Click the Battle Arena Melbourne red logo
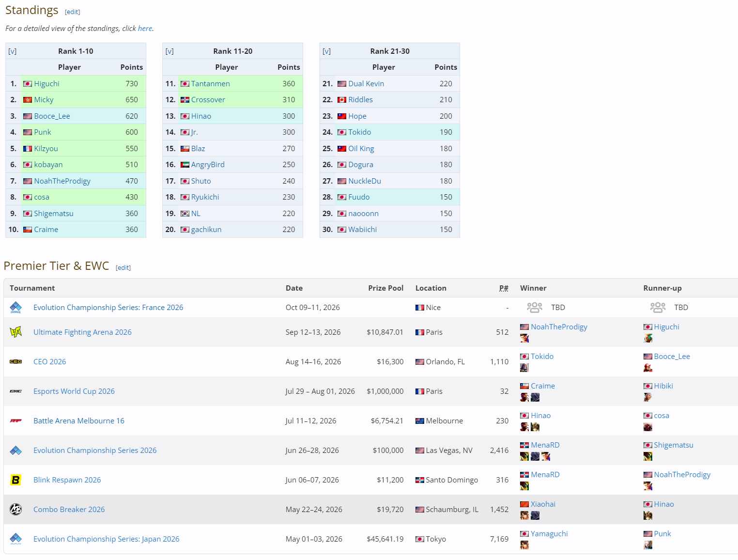The image size is (738, 560). [15, 420]
